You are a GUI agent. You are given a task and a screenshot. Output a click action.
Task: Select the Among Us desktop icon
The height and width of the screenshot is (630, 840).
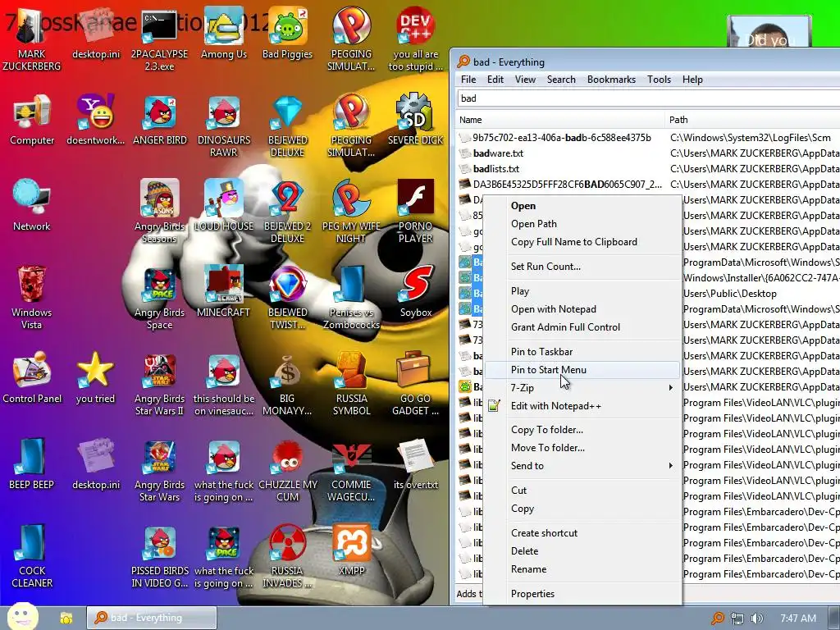coord(224,34)
